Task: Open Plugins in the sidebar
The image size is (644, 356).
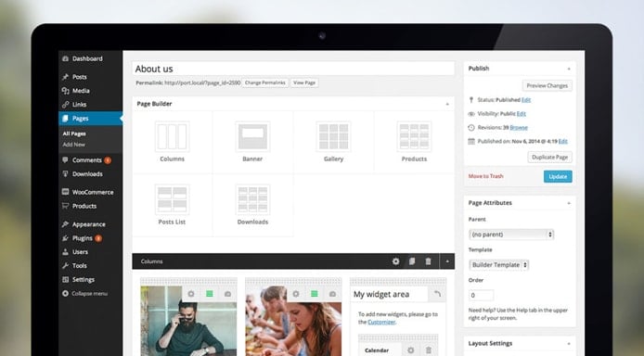Action: 83,238
